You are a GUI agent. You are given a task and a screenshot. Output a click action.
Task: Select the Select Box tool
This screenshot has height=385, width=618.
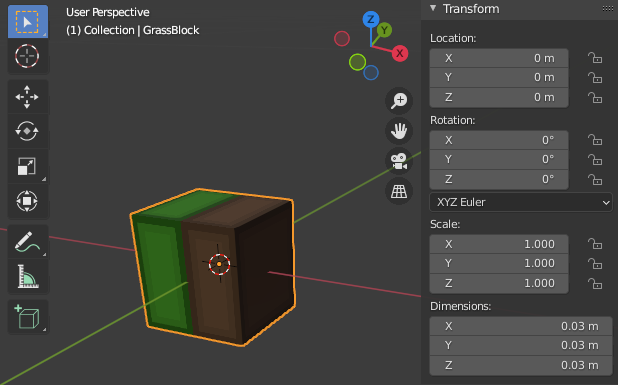tap(28, 22)
